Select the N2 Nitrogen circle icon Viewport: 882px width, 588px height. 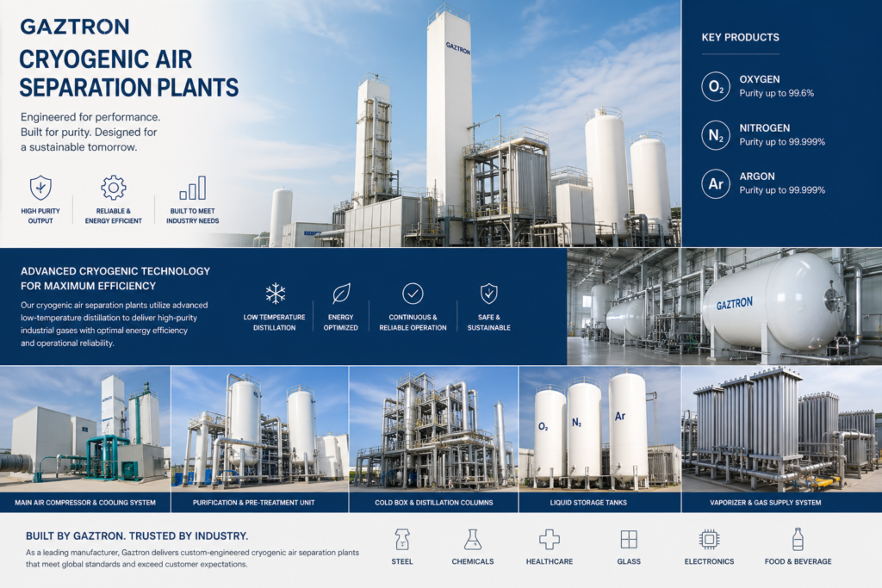click(715, 135)
